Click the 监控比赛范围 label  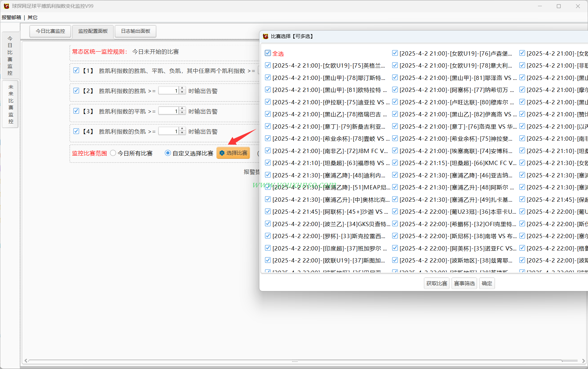click(x=89, y=153)
